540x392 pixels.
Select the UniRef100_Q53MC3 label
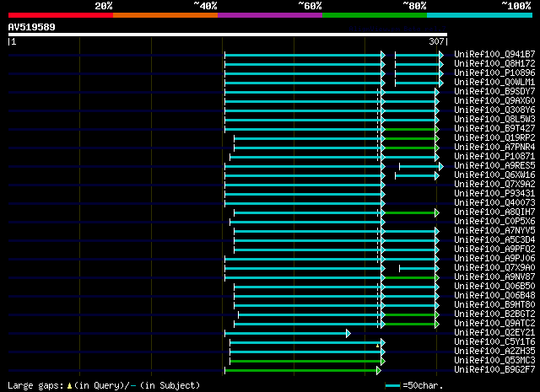494,361
